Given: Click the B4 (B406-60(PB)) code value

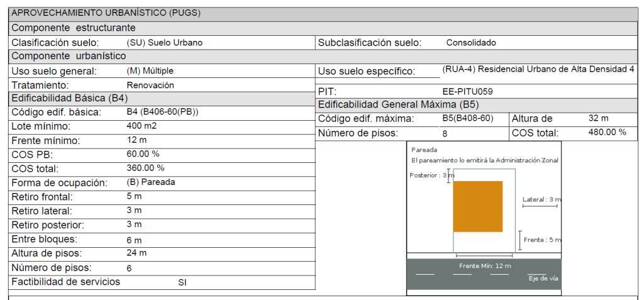Looking at the screenshot, I should tap(163, 112).
